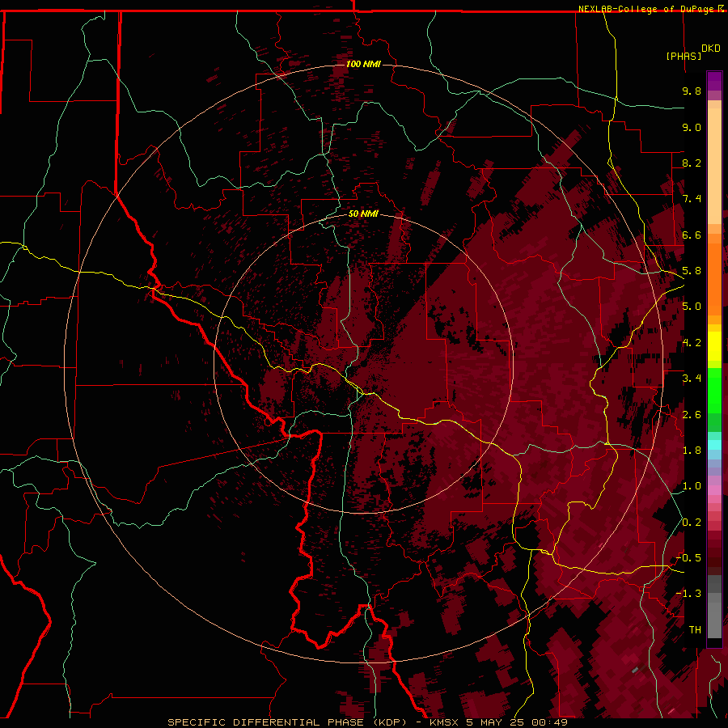
Task: Click the 3.4 scale value
Action: 692,379
